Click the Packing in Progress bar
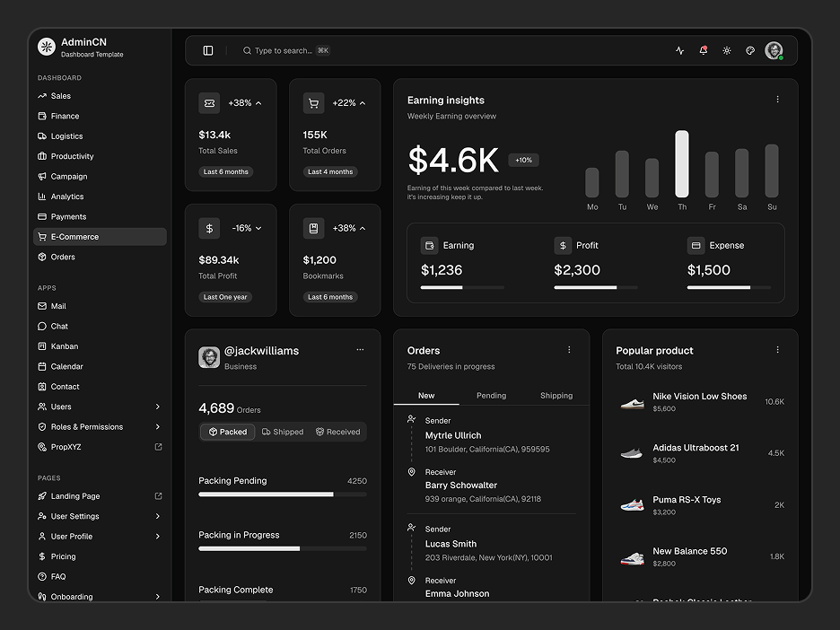840x630 pixels. [283, 548]
